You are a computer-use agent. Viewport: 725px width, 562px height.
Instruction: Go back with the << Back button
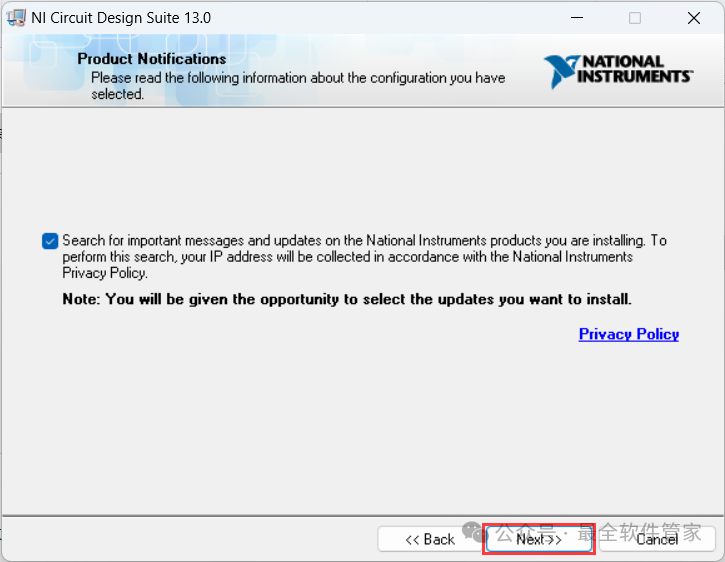coord(430,539)
